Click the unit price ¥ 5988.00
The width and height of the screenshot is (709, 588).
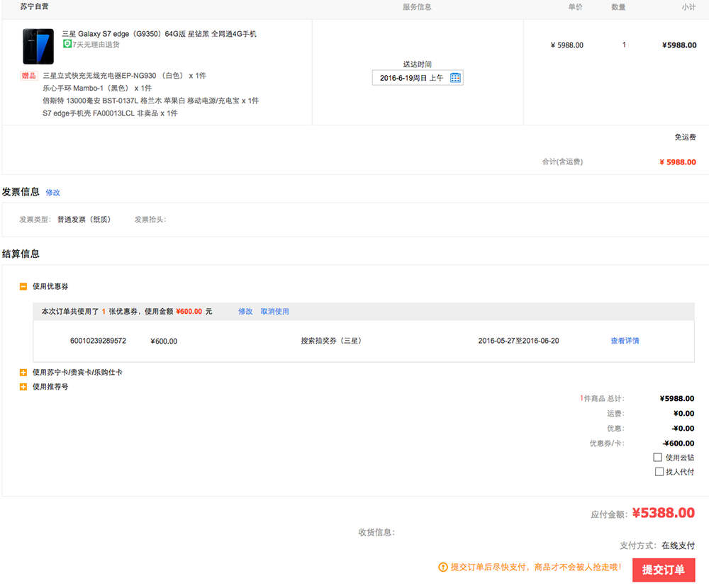click(567, 45)
